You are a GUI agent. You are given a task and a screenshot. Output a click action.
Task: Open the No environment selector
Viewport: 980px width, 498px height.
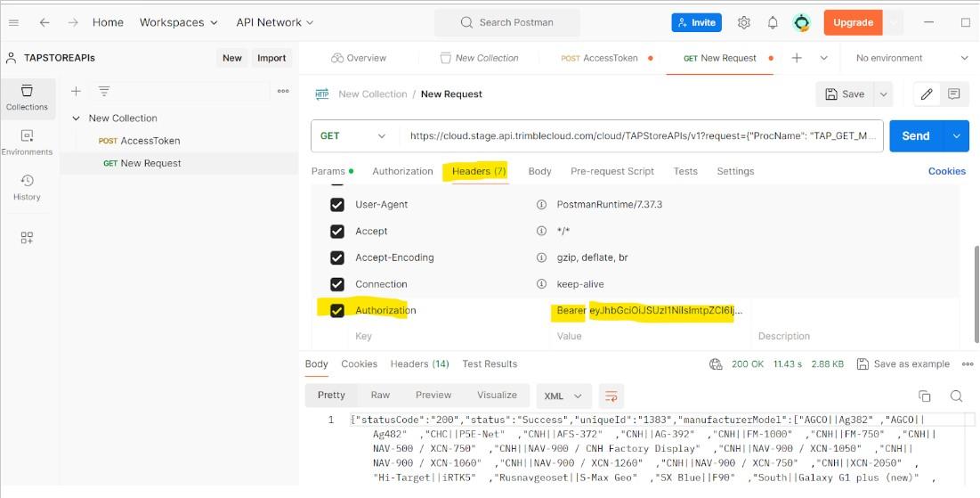click(x=911, y=58)
